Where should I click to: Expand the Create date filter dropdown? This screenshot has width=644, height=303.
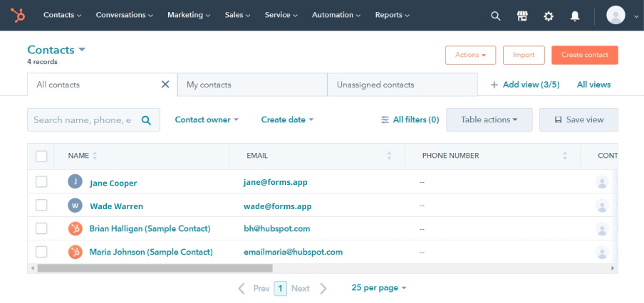pos(287,120)
